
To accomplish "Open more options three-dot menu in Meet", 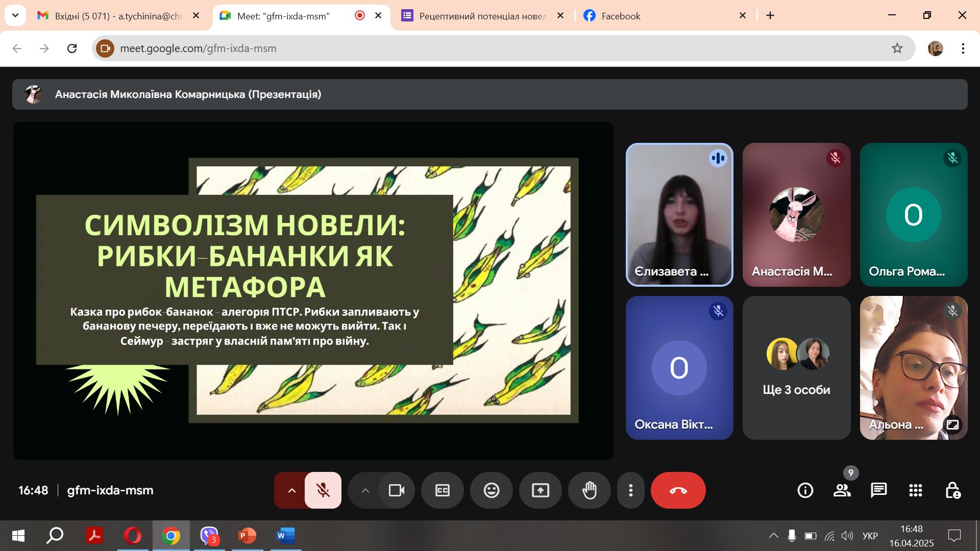I will pyautogui.click(x=631, y=490).
